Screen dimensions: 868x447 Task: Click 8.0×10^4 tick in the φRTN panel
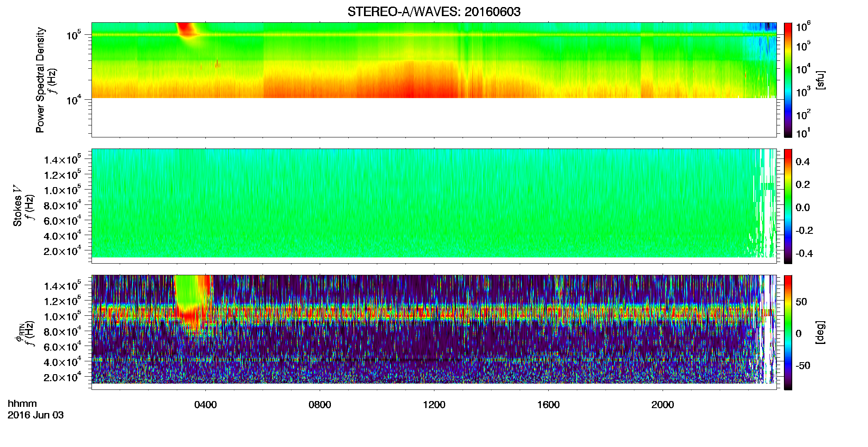point(63,331)
